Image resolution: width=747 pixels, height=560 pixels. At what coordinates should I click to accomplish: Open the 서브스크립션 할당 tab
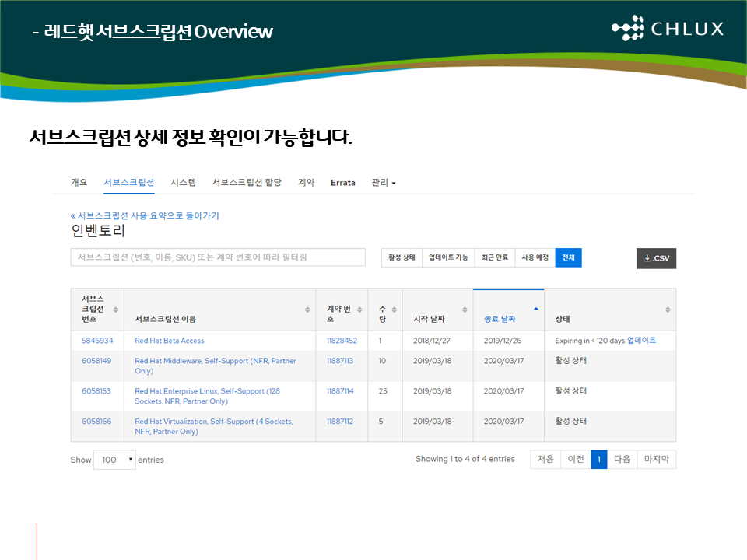[x=247, y=182]
